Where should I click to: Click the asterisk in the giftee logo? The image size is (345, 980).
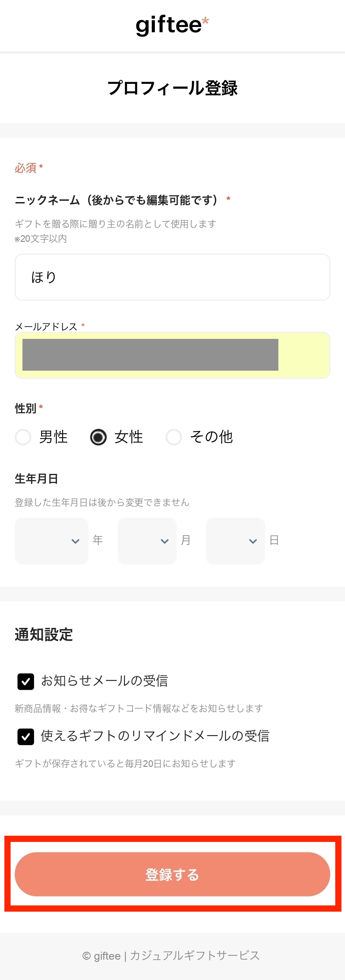[x=206, y=19]
